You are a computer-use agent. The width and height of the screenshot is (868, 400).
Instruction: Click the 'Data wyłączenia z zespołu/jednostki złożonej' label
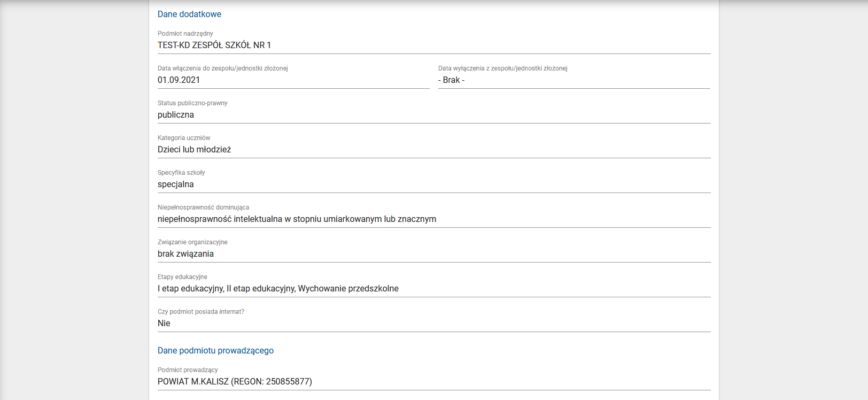[x=503, y=68]
